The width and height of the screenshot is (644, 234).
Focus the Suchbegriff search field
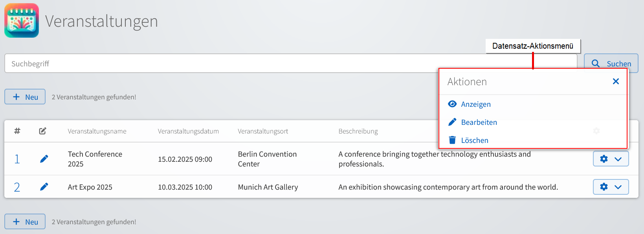(291, 64)
